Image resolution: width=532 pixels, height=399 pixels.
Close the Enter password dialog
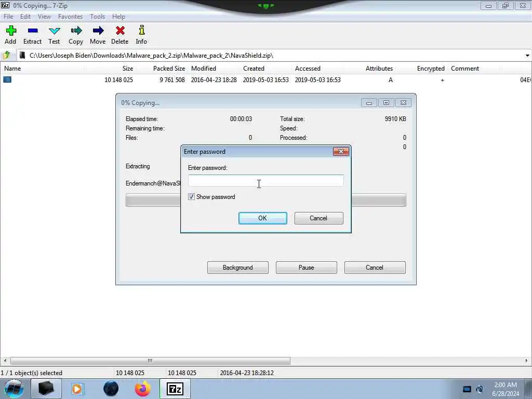[341, 151]
